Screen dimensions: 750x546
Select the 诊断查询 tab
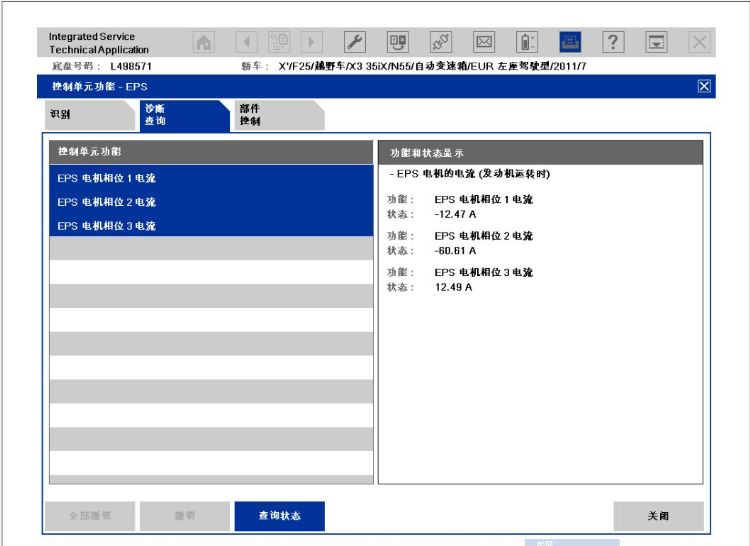click(185, 115)
